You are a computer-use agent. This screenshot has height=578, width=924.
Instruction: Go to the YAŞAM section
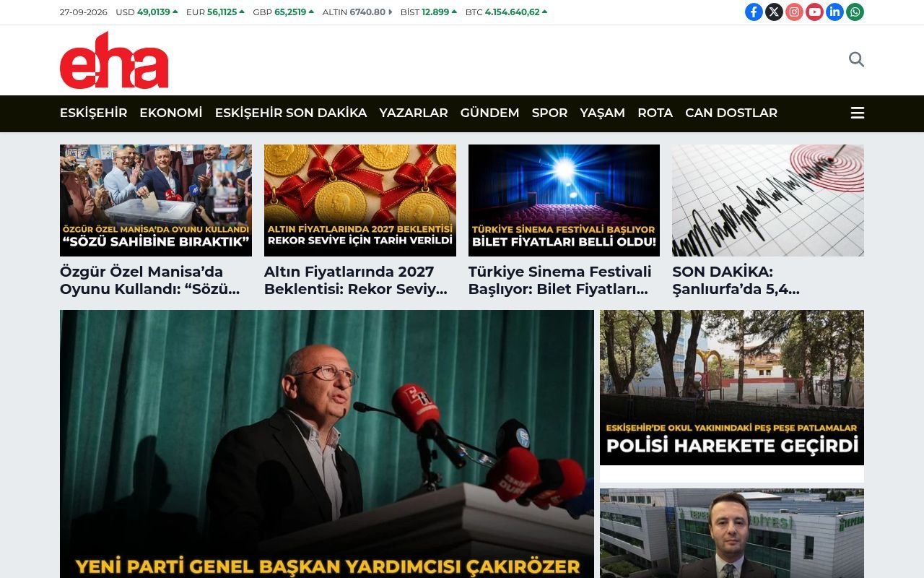pyautogui.click(x=602, y=113)
